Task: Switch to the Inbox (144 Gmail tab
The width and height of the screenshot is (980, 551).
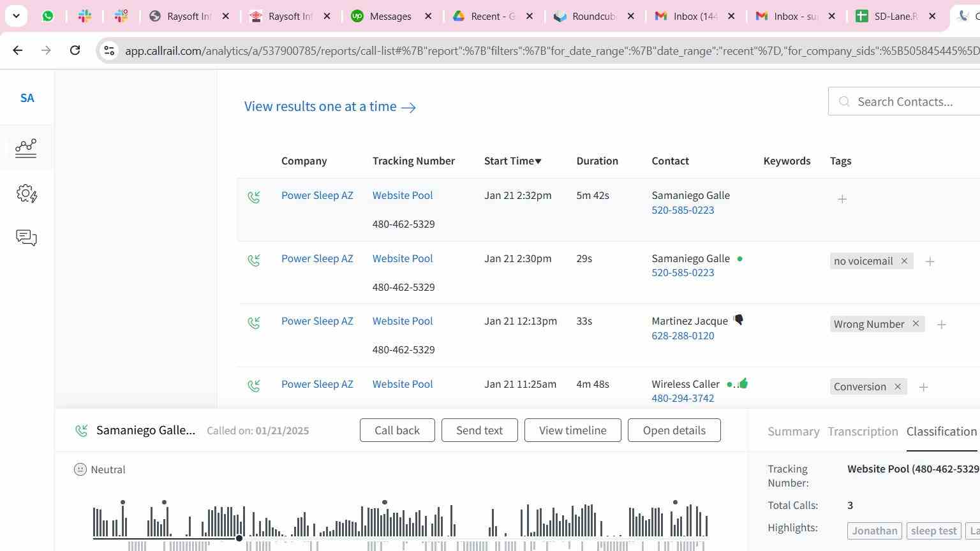Action: pos(686,16)
